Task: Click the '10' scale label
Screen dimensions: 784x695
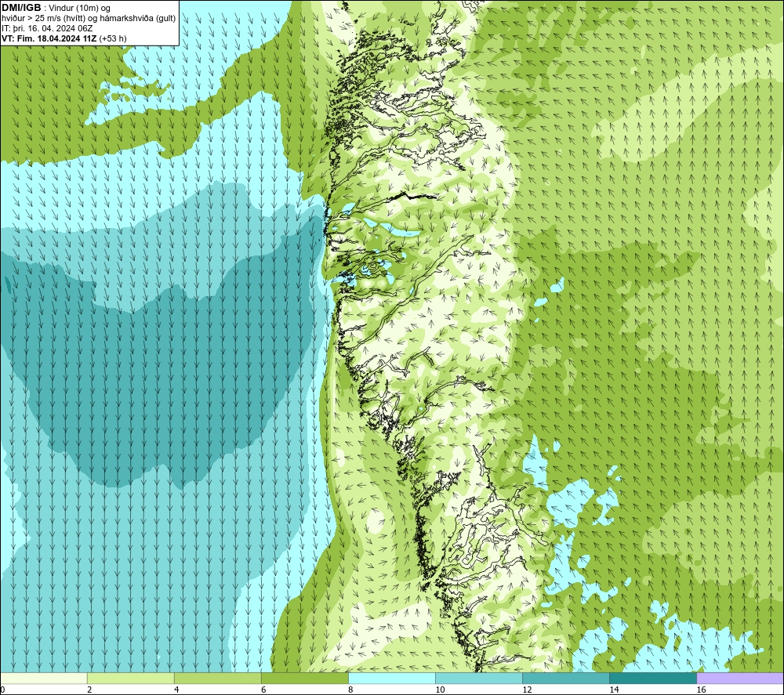Action: (440, 690)
